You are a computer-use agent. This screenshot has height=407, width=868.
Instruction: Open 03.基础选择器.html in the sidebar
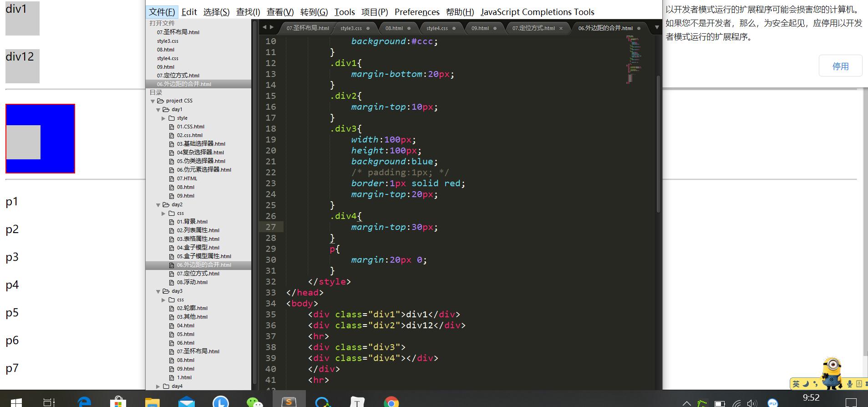[x=201, y=144]
